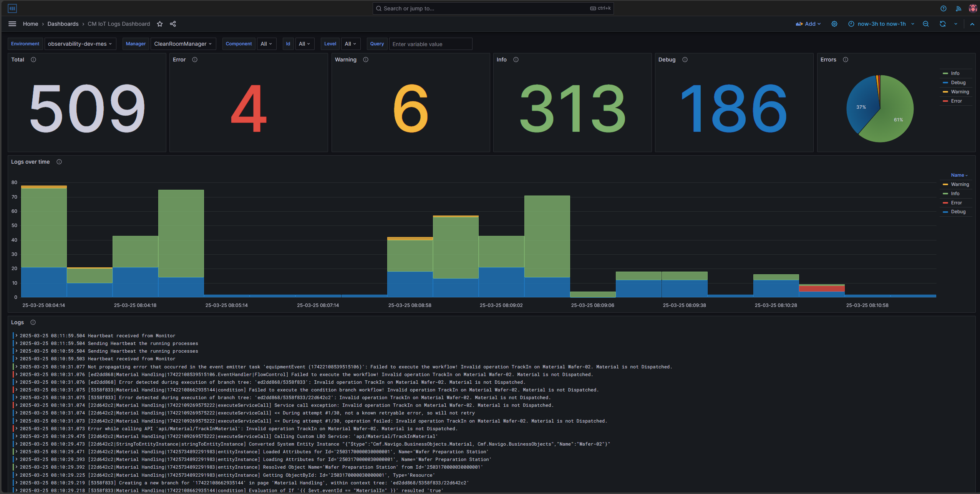Open the Add panel menu
The image size is (980, 494).
pos(808,23)
